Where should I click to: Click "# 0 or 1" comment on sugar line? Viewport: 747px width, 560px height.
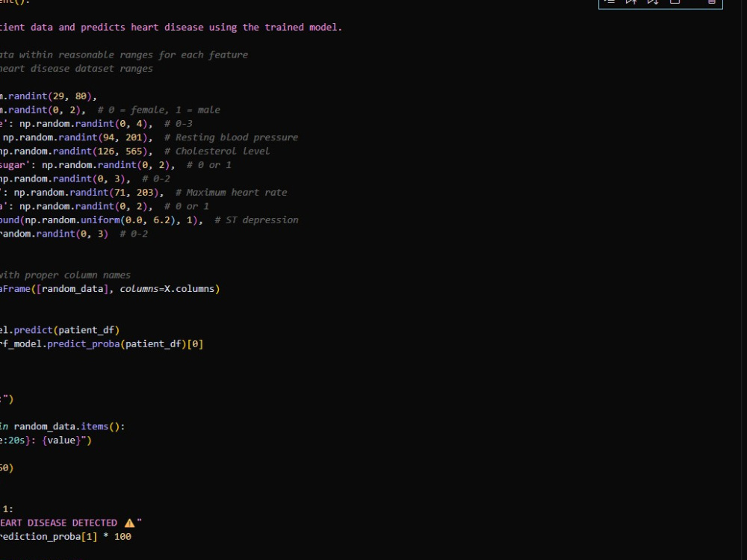pos(208,165)
